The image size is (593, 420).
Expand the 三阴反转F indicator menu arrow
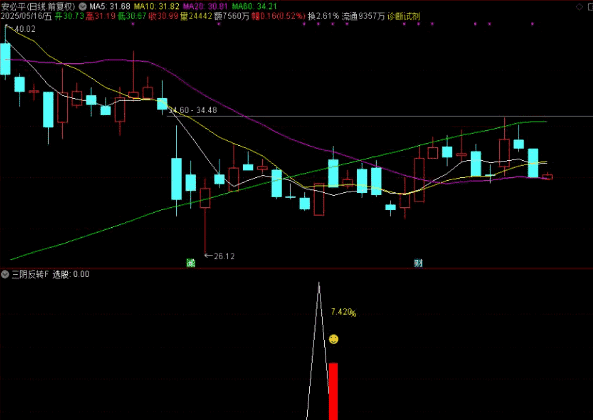pos(5,274)
